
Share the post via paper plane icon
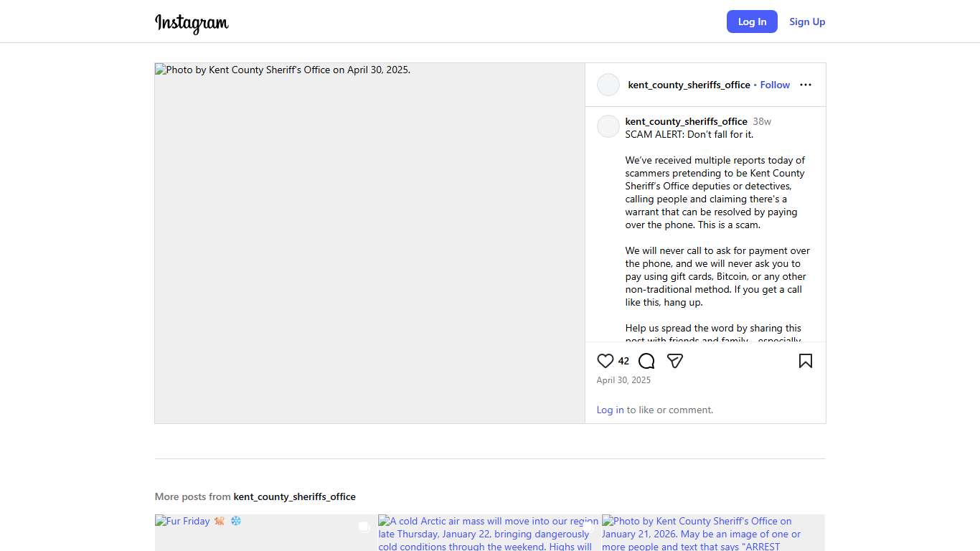click(x=674, y=361)
